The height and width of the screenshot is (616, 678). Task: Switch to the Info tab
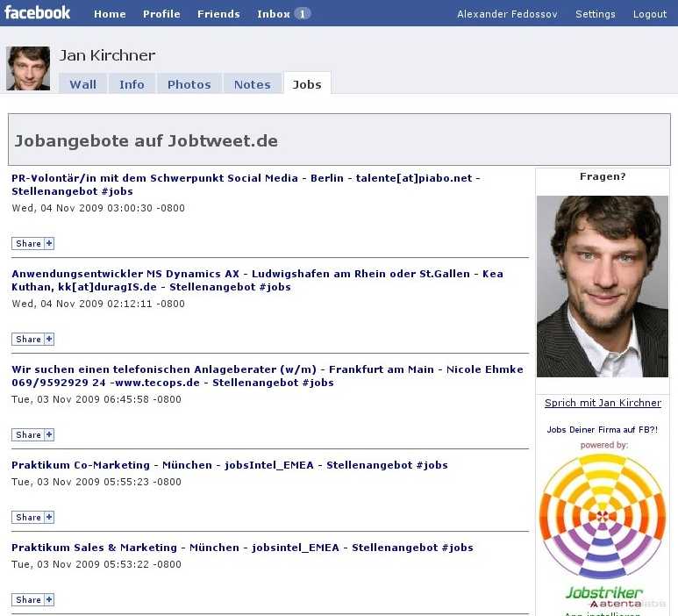click(x=132, y=84)
